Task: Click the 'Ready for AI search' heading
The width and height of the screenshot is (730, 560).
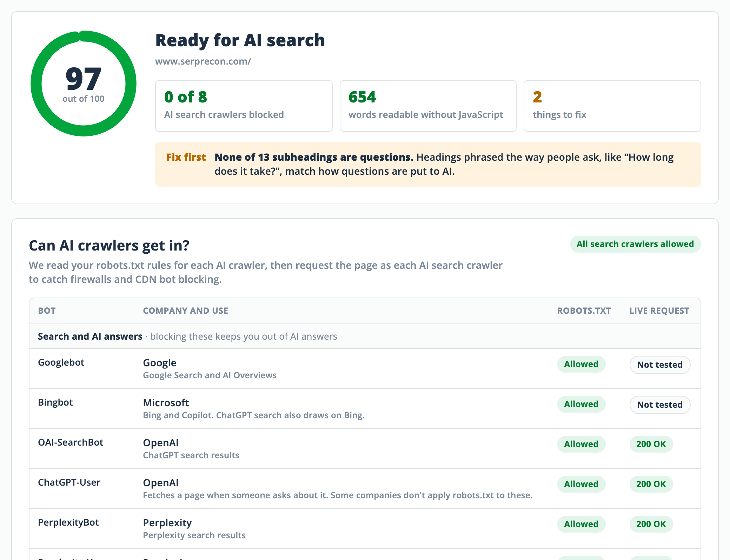Action: point(240,40)
